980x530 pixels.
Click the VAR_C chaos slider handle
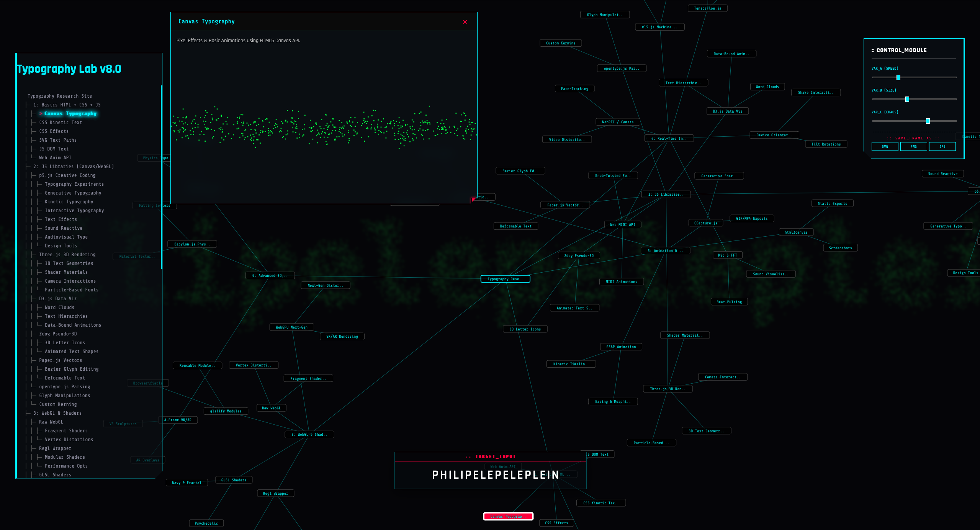(928, 121)
